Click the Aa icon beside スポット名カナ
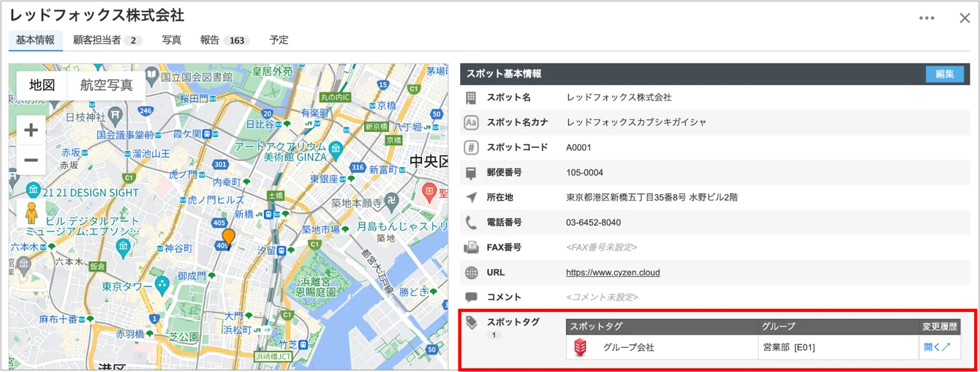Screen dimensions: 980x372 [471, 122]
